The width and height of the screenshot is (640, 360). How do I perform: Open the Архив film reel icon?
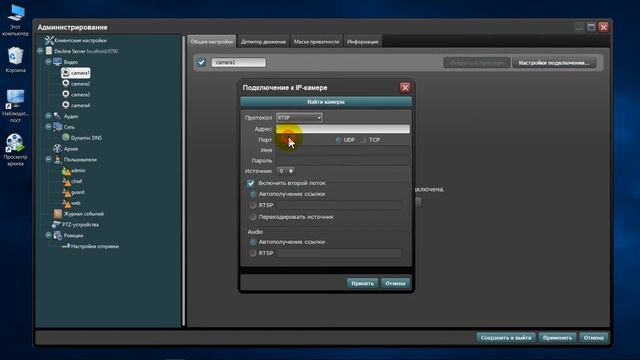click(x=57, y=149)
